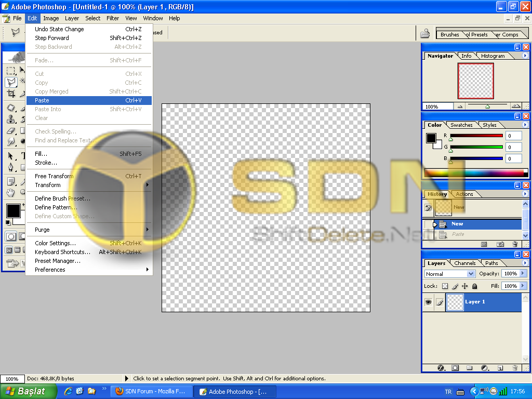Select the Eraser tool
This screenshot has height=399, width=532.
pos(11,131)
